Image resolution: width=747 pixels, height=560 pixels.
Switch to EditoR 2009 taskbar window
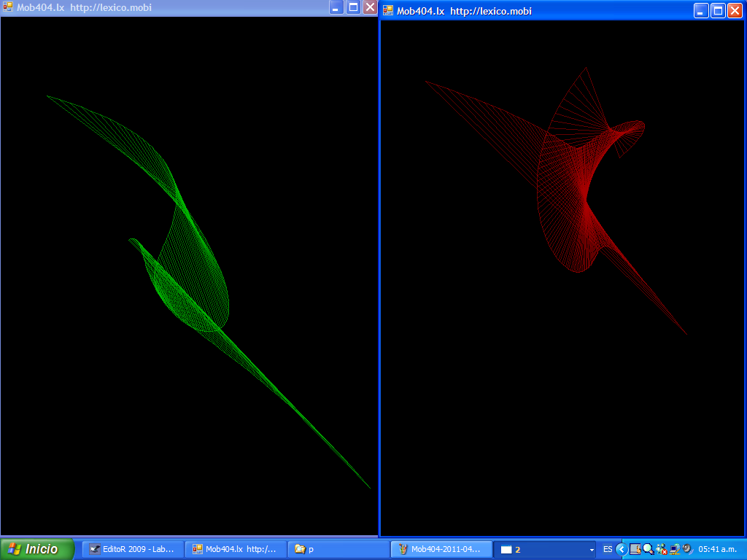pos(132,549)
